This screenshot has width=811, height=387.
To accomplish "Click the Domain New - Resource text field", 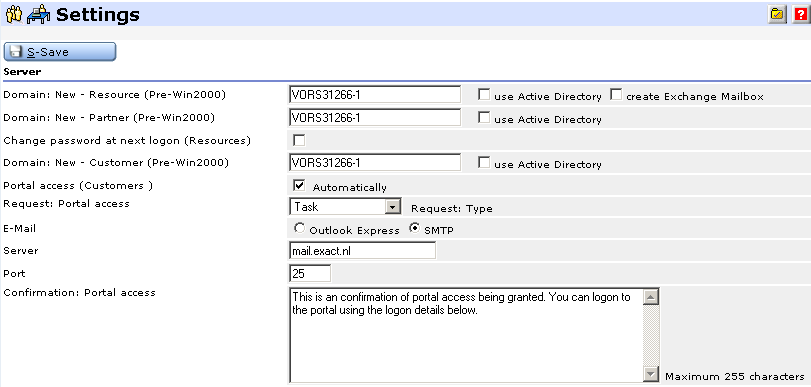I will click(374, 95).
